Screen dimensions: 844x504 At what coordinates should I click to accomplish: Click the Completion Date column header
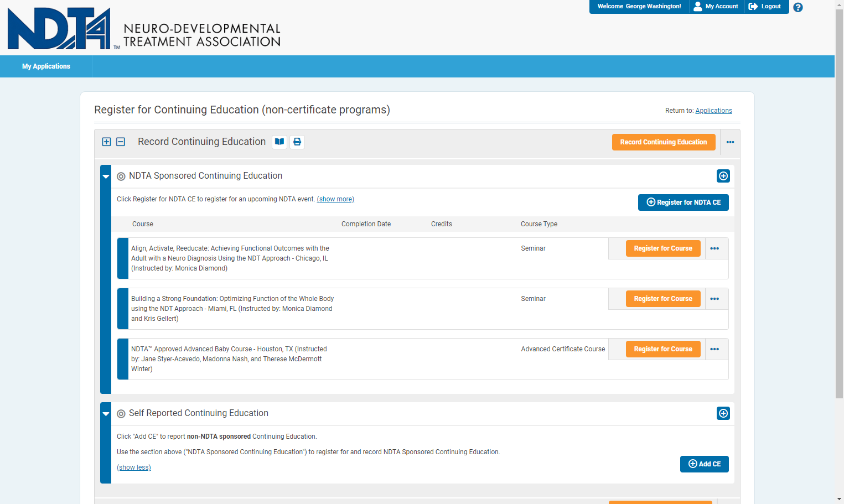(366, 224)
